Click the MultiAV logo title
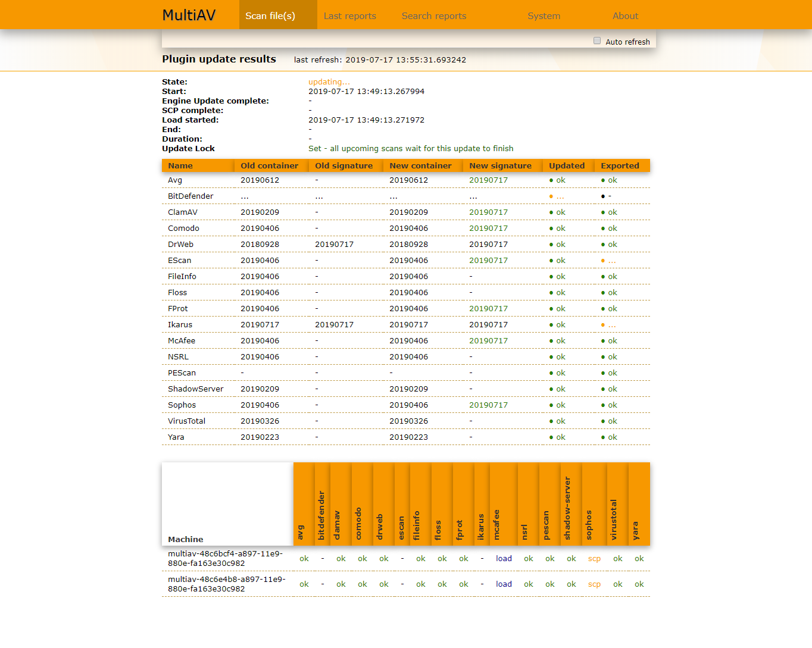Image resolution: width=812 pixels, height=648 pixels. (189, 15)
